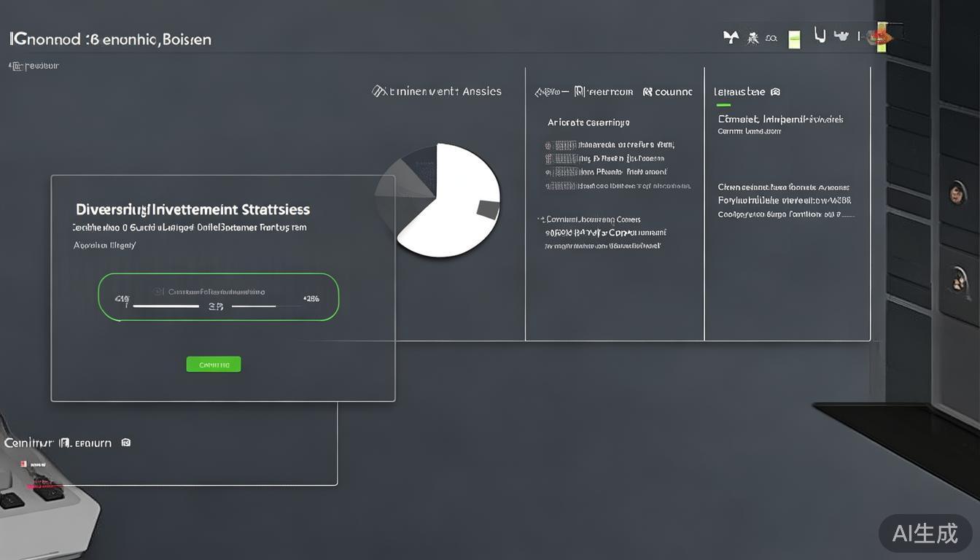
Task: Click the first list row in middle column
Action: pyautogui.click(x=610, y=145)
